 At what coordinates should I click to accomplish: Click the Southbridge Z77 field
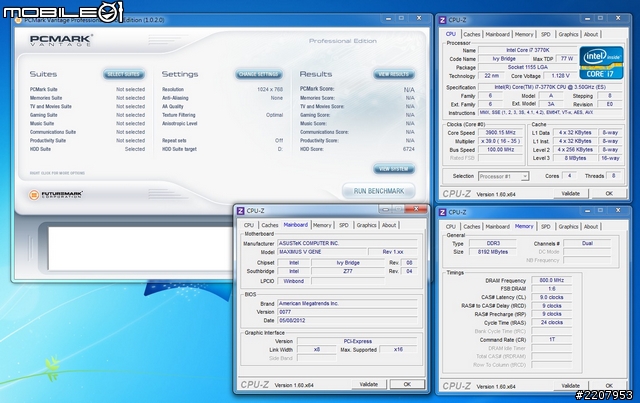348,271
